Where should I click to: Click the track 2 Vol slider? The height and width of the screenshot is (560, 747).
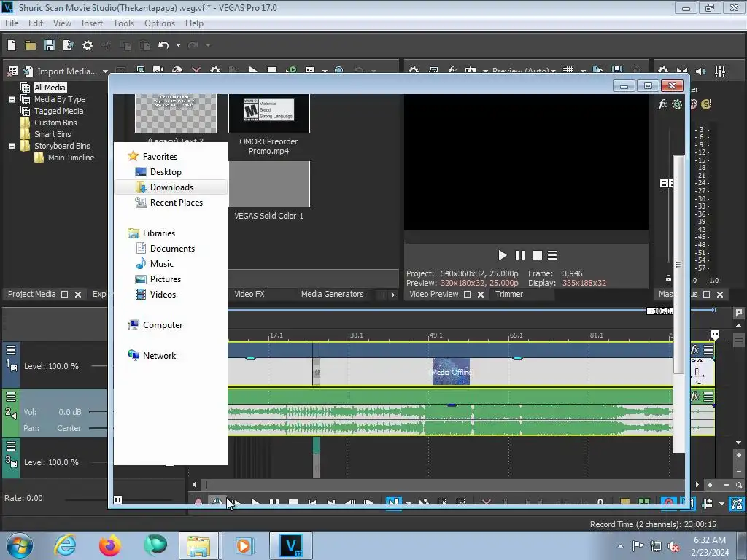tap(98, 412)
